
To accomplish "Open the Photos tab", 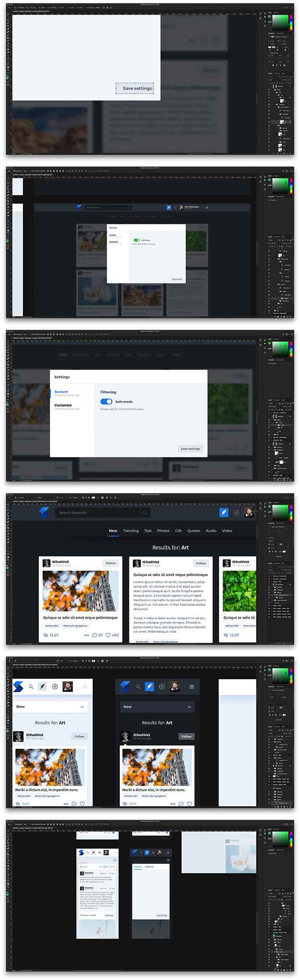I will (163, 530).
